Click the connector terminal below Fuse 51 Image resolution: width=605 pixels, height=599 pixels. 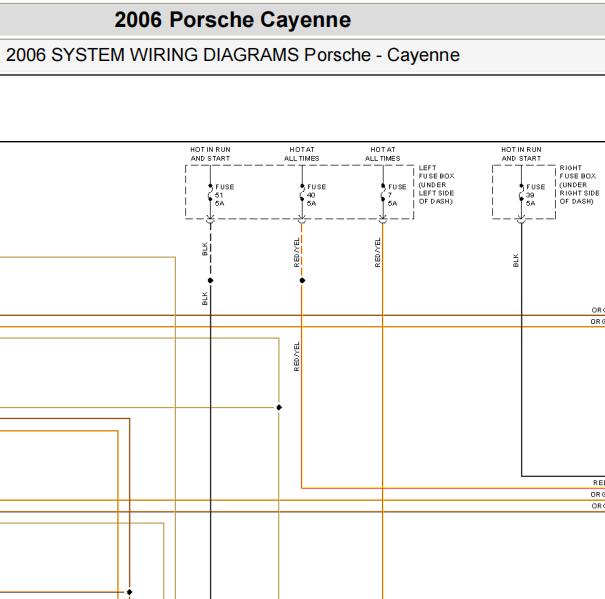point(210,220)
